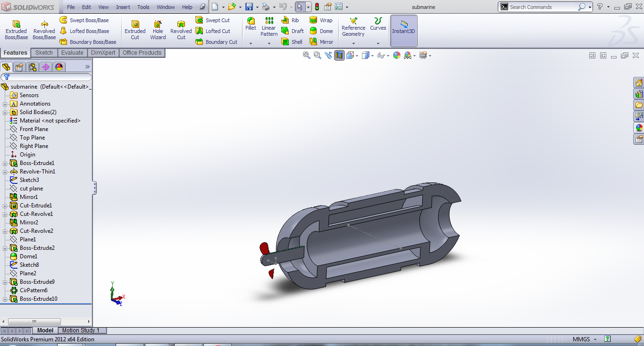Toggle Instant3D mode
Screen dimensions: 644x346
tap(403, 30)
